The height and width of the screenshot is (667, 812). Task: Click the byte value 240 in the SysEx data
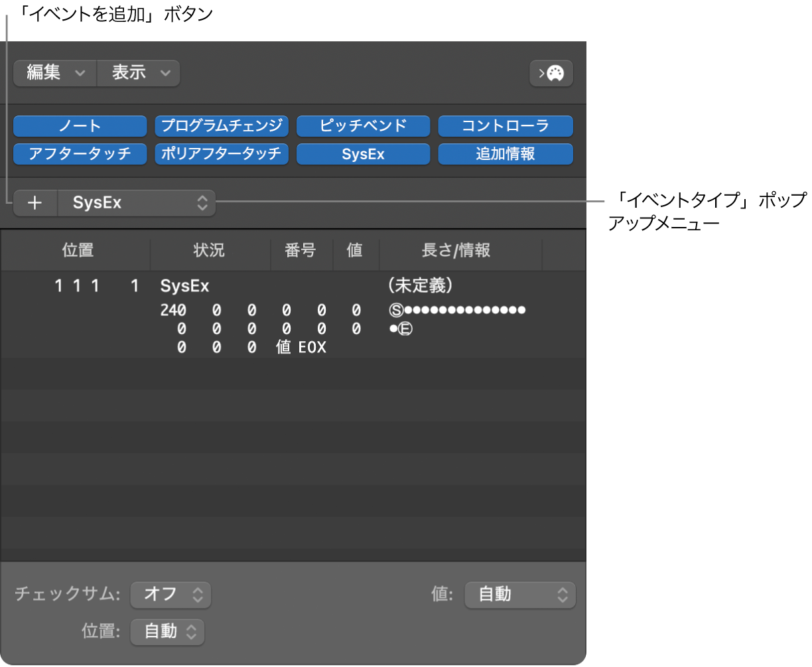coord(174,310)
